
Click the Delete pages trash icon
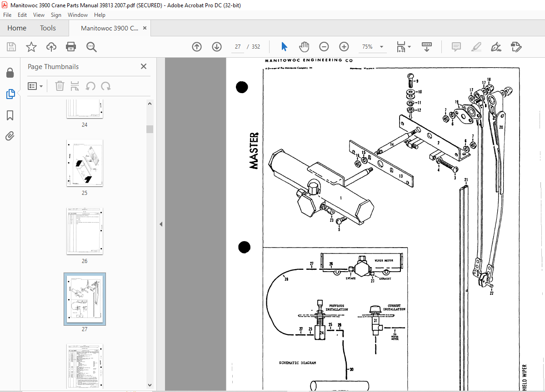click(60, 86)
